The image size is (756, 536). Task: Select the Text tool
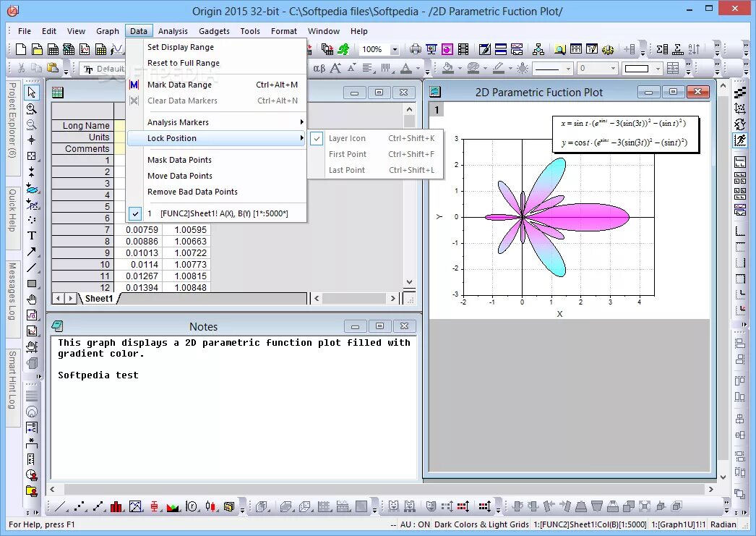coord(31,235)
